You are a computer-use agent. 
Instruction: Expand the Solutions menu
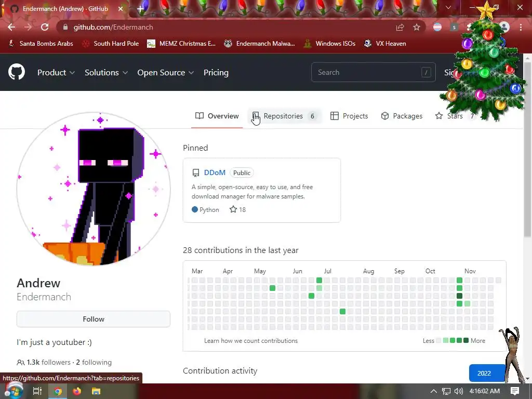(106, 73)
